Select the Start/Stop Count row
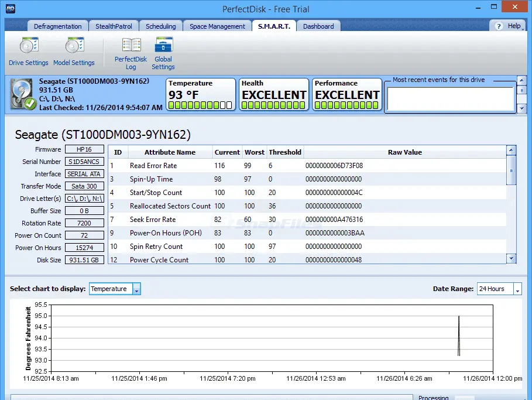The image size is (532, 400). (x=307, y=193)
